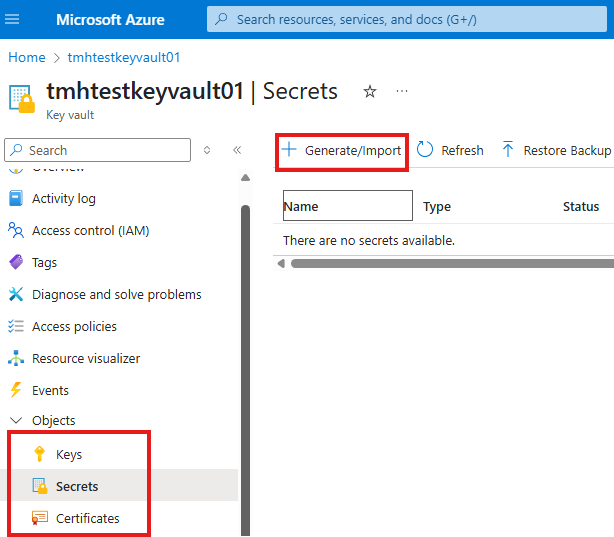Open Access control (IAM)

pyautogui.click(x=91, y=231)
